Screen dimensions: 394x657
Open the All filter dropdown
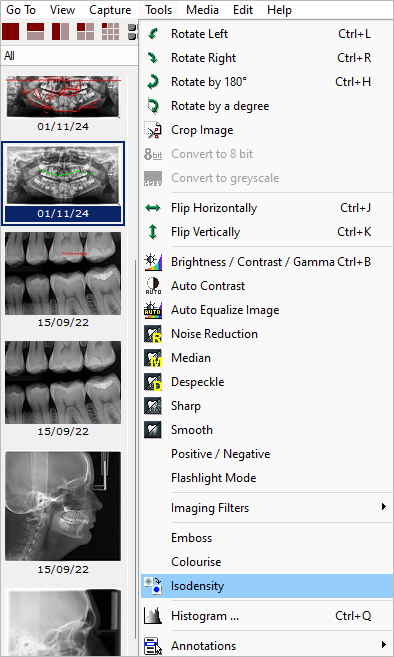pos(69,55)
